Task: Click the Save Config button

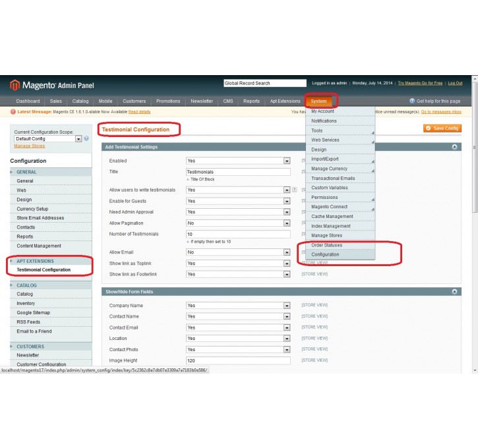Action: click(x=442, y=128)
